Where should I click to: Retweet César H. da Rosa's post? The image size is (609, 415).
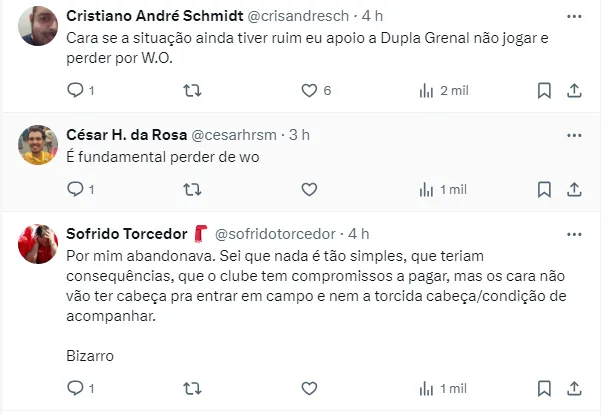pyautogui.click(x=193, y=188)
